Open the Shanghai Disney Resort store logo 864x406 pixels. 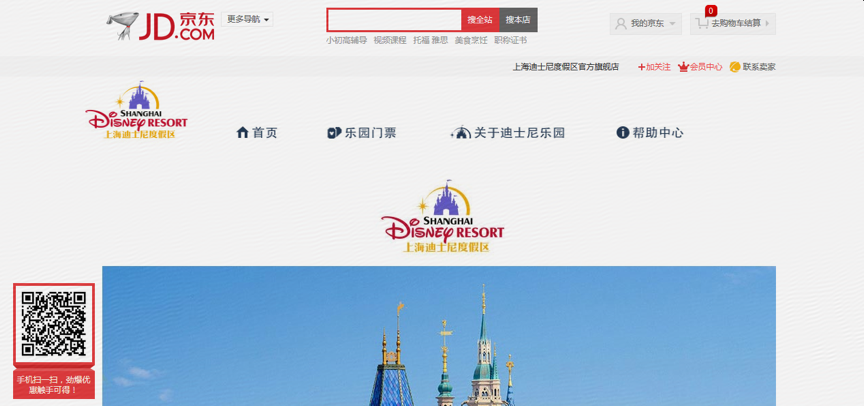click(x=136, y=111)
